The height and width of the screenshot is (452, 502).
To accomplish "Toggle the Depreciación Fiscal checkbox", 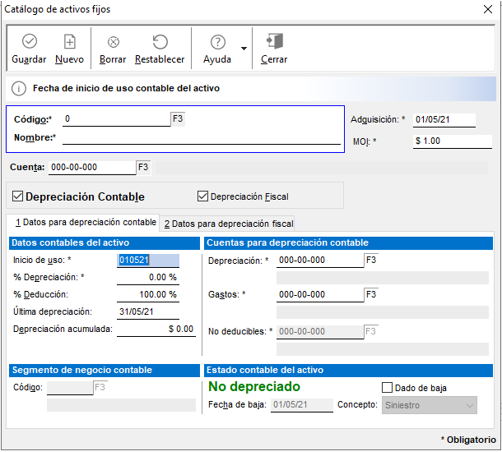I will point(202,196).
